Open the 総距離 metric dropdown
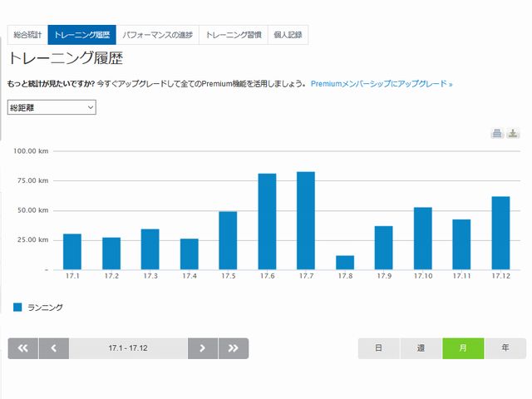This screenshot has height=399, width=532. pyautogui.click(x=52, y=107)
